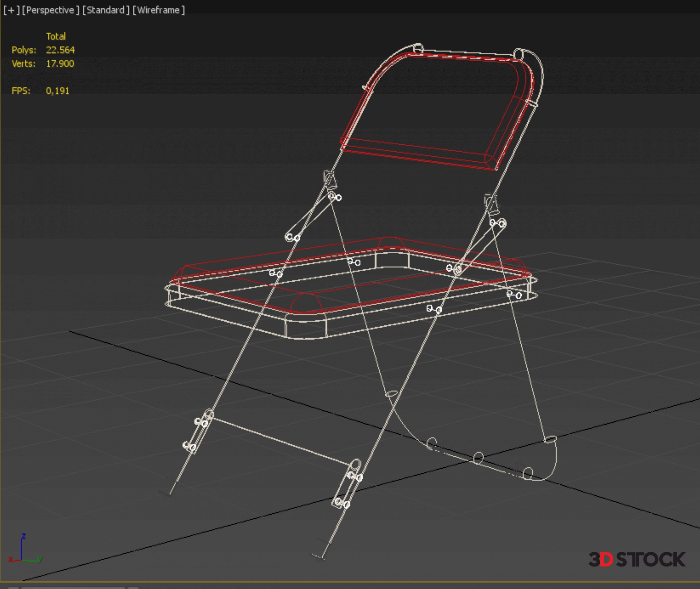Open the [Wireframe] shading mode label
Screen dimensions: 700x589
coord(158,10)
